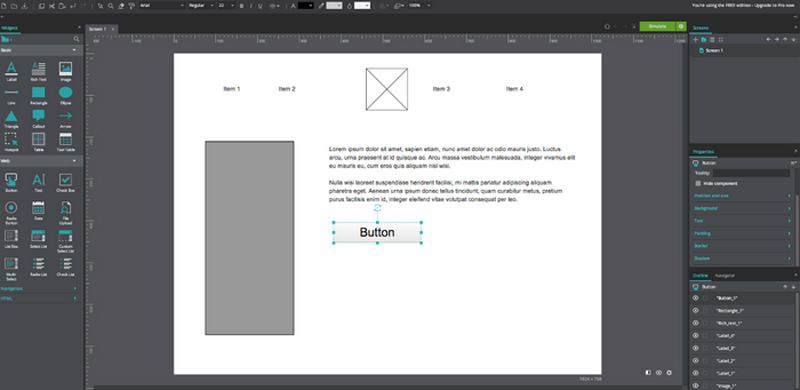
Task: Choose the Table widget
Action: [38, 142]
